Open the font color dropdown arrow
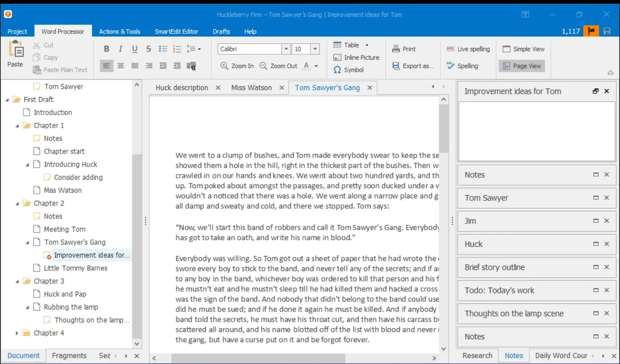 pyautogui.click(x=316, y=66)
